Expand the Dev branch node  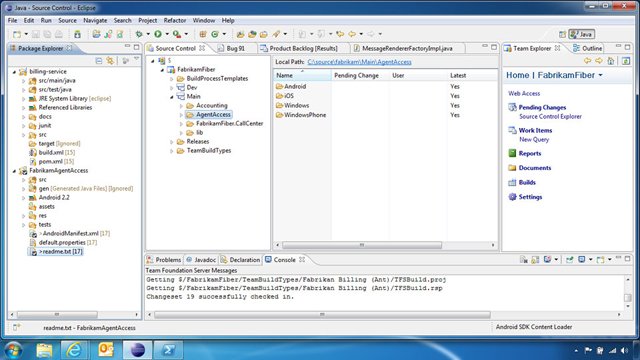pos(172,87)
